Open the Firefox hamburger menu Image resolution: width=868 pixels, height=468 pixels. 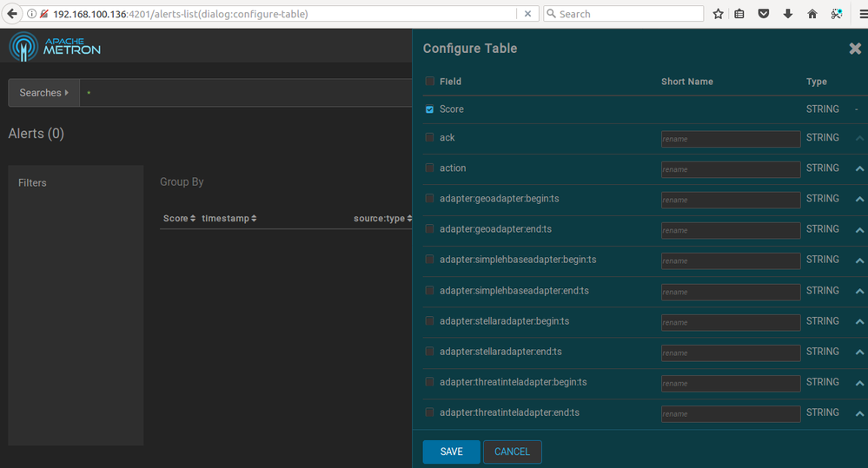point(859,14)
